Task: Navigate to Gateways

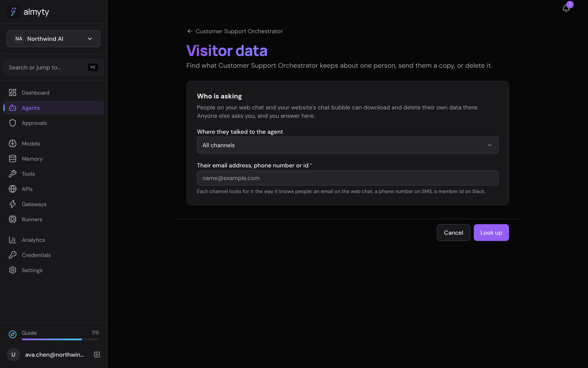Action: click(x=54, y=204)
